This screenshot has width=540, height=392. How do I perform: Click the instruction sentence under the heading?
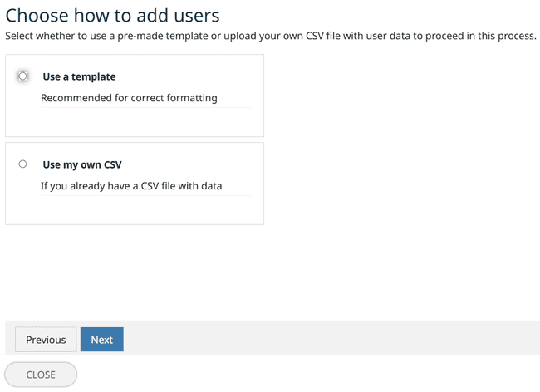point(271,37)
